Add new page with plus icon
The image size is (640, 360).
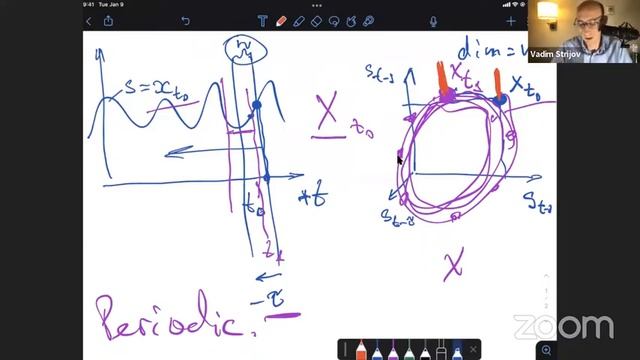(511, 21)
